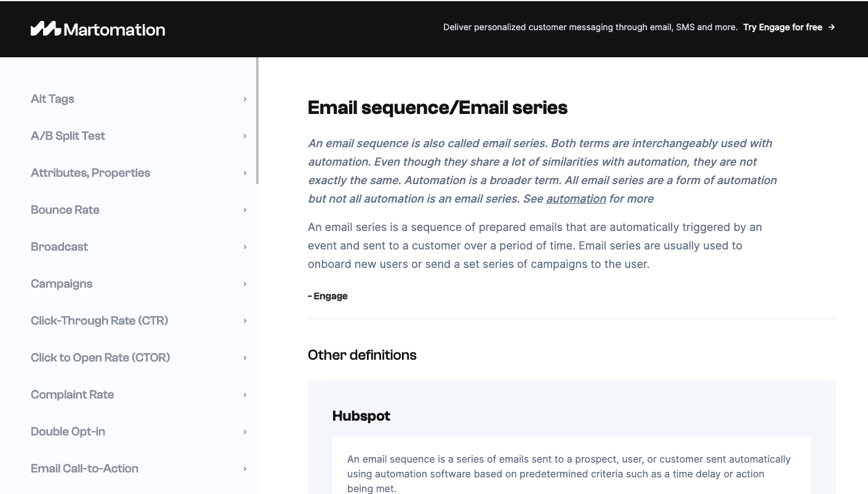Click the Try Engage for free link
Viewport: 868px width, 494px height.
[x=782, y=27]
